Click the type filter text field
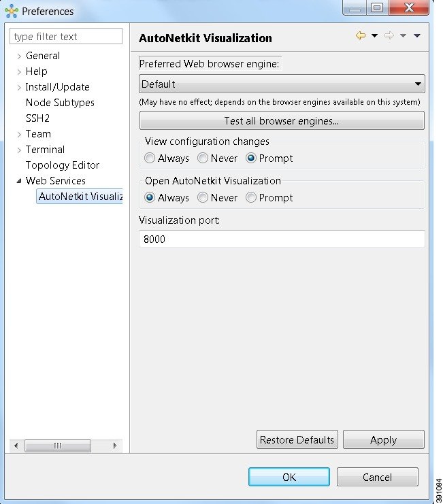 tap(66, 36)
